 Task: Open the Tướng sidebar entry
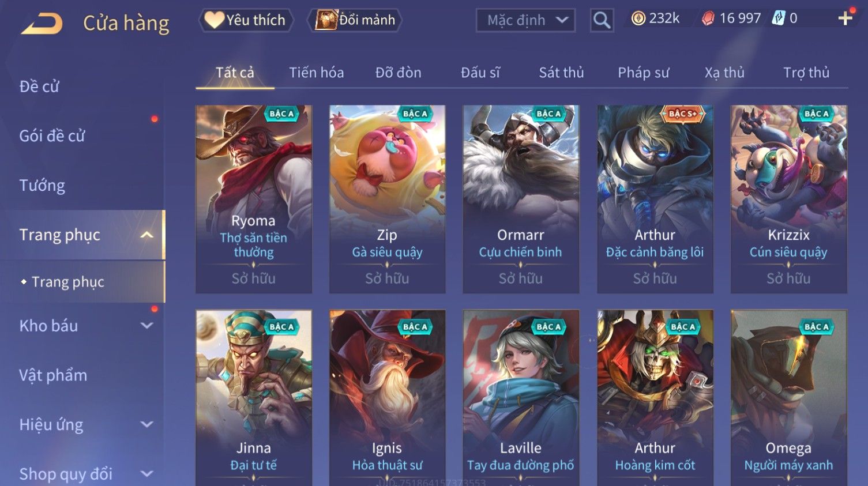42,185
